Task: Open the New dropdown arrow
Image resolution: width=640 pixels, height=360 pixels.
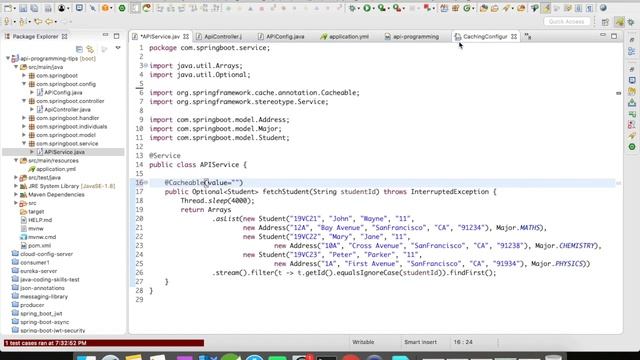Action: point(14,9)
